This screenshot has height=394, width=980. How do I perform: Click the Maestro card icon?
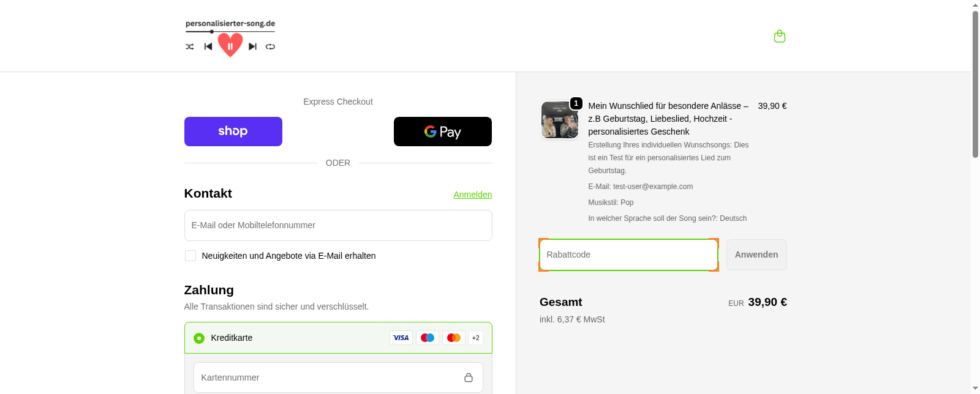428,338
